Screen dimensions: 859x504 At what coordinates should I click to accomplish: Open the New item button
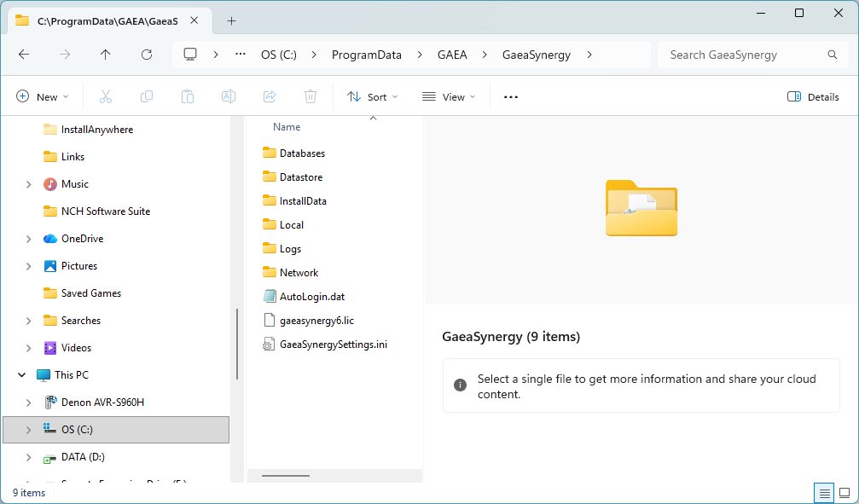(43, 97)
